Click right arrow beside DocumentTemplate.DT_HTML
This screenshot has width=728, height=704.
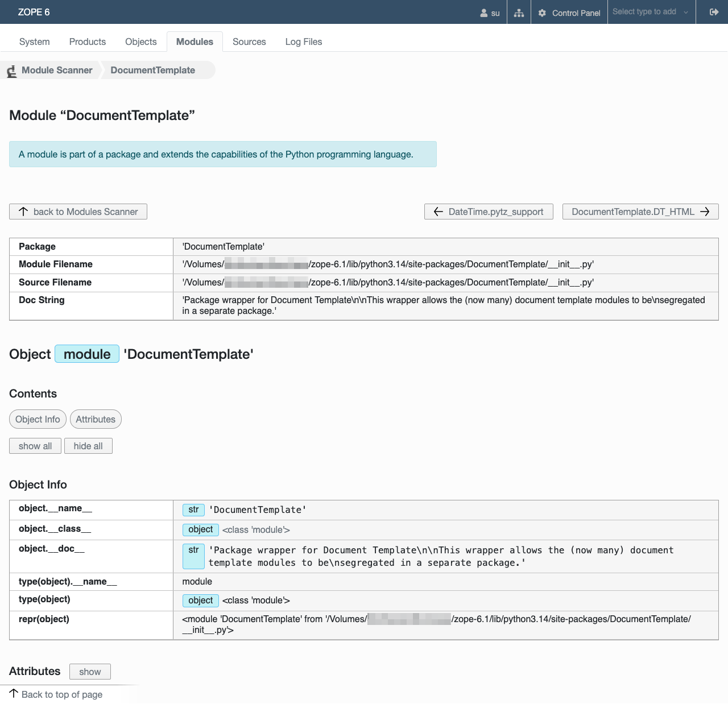[x=705, y=212]
